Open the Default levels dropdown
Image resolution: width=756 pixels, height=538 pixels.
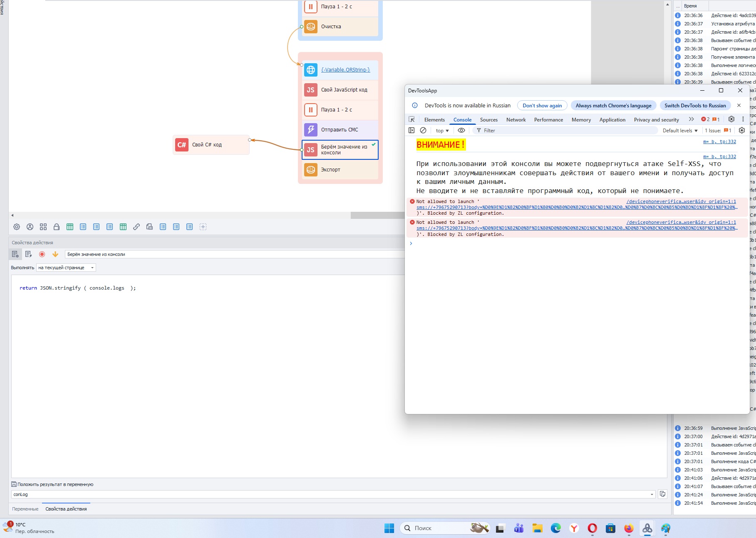[680, 131]
